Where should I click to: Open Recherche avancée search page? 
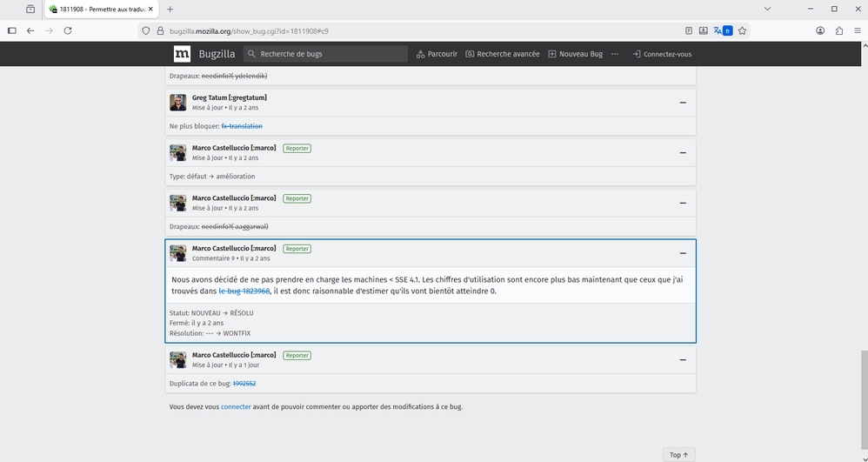(503, 54)
